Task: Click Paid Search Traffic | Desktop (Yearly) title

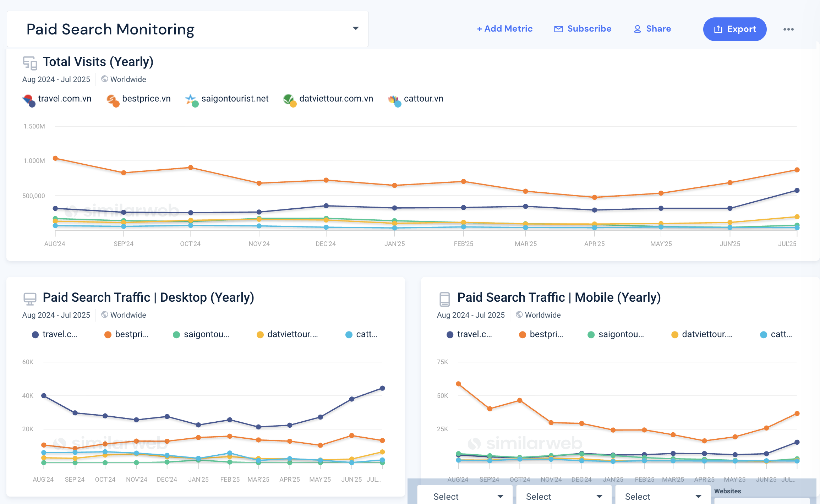Action: click(x=148, y=298)
